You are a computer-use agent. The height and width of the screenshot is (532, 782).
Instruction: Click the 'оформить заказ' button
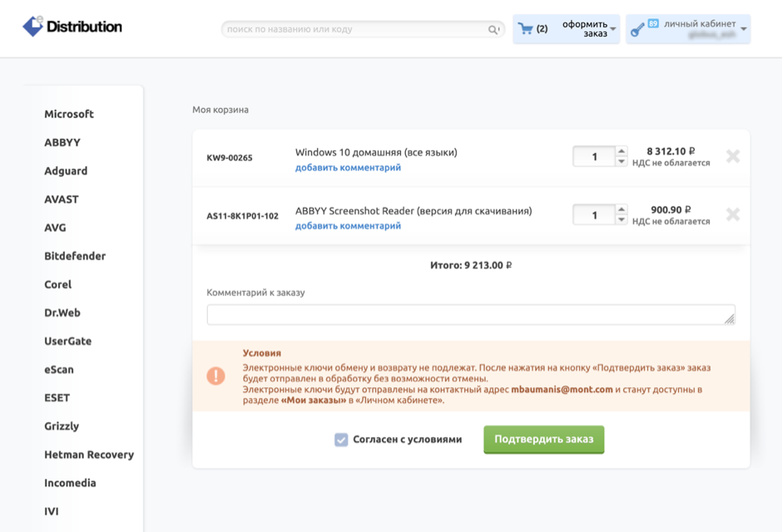[566, 29]
